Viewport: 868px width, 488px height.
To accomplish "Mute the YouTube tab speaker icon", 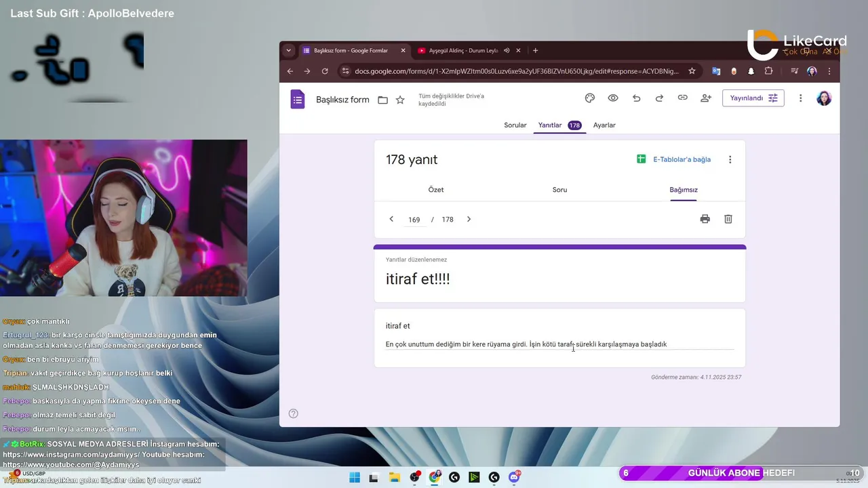I will 507,50.
